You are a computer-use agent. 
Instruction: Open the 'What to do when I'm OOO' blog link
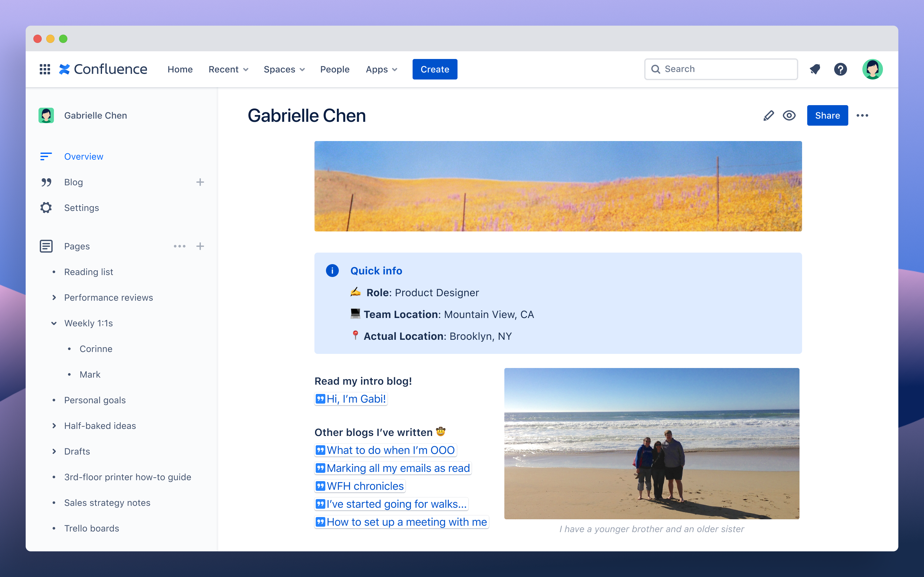pos(386,450)
